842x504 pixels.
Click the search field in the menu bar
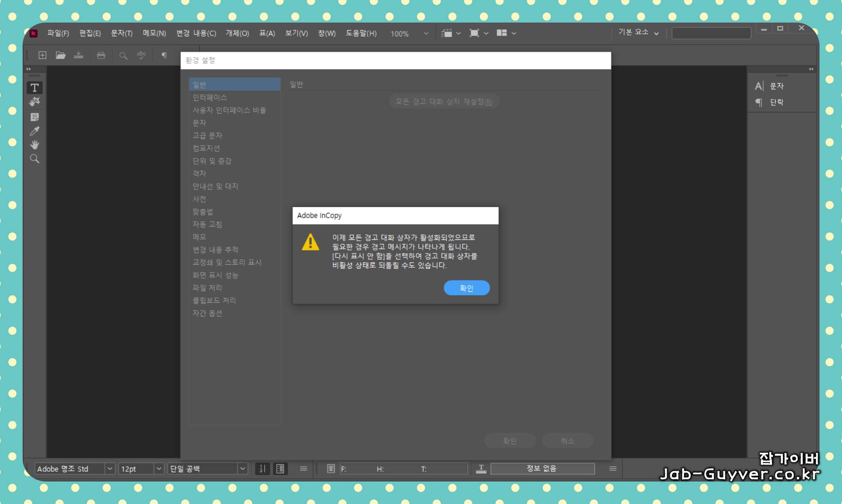(711, 33)
